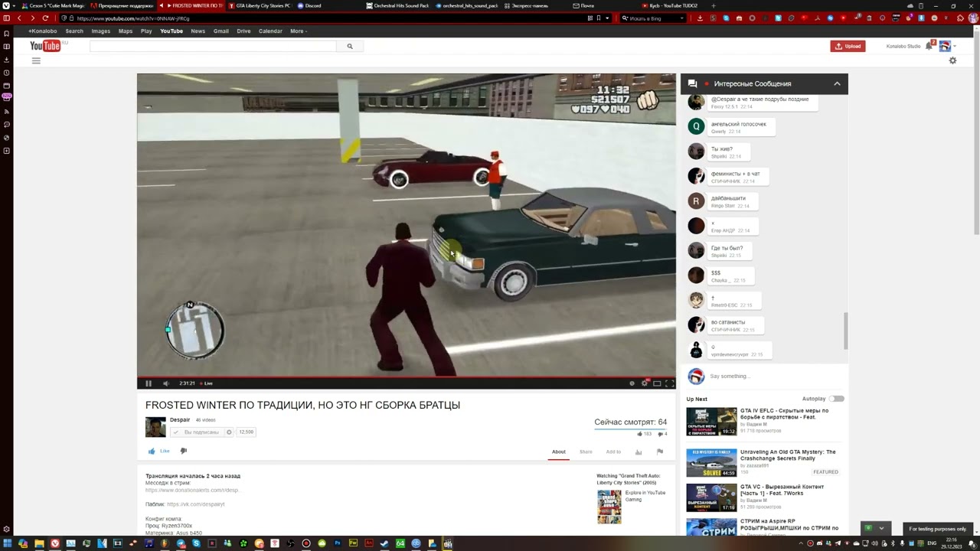This screenshot has height=551, width=980.
Task: Open the Vivaldi sidebar settings gear
Action: pos(7,530)
